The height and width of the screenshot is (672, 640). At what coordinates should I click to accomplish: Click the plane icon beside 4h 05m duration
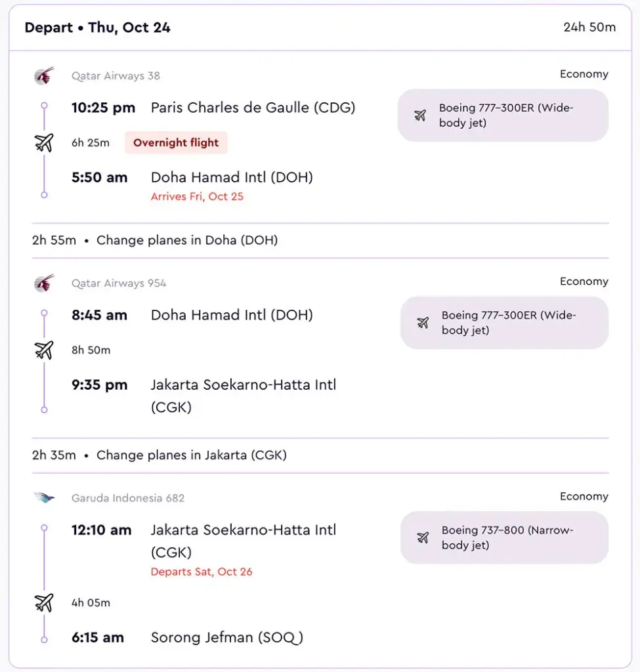(x=44, y=602)
